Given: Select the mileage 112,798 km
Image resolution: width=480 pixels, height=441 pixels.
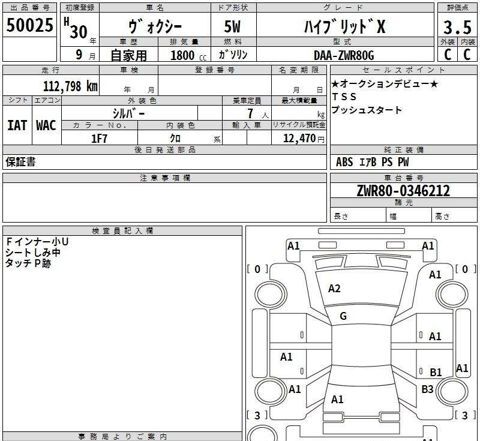Looking at the screenshot, I should 70,86.
